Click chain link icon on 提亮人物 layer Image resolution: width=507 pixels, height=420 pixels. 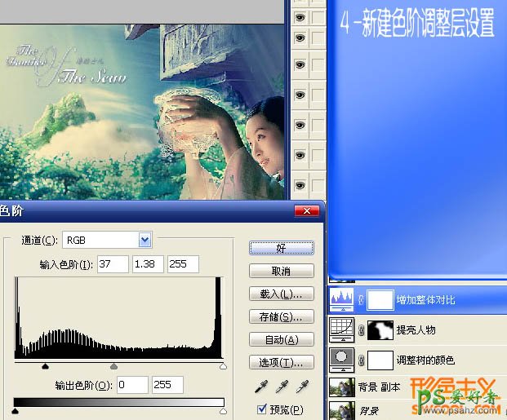point(362,329)
